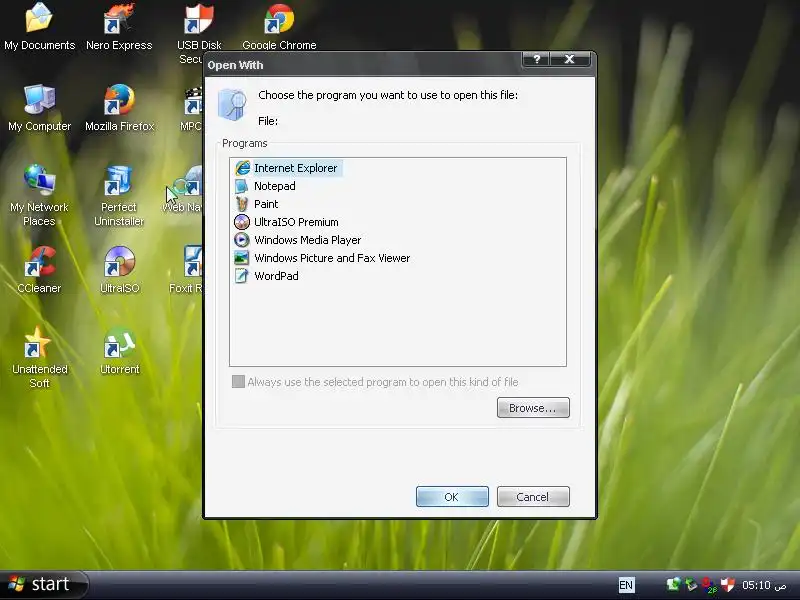Click the Safely Remove Hardware tray icon
The height and width of the screenshot is (600, 800).
691,585
